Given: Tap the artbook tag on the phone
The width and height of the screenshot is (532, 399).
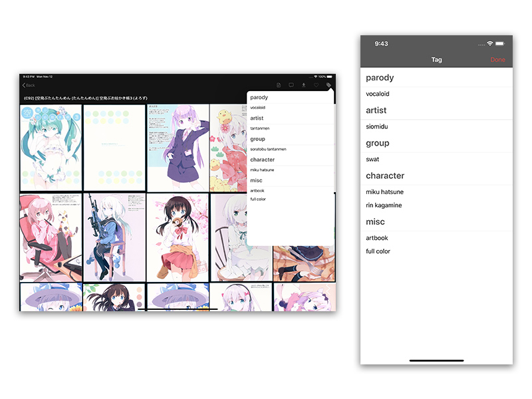Looking at the screenshot, I should coord(377,238).
